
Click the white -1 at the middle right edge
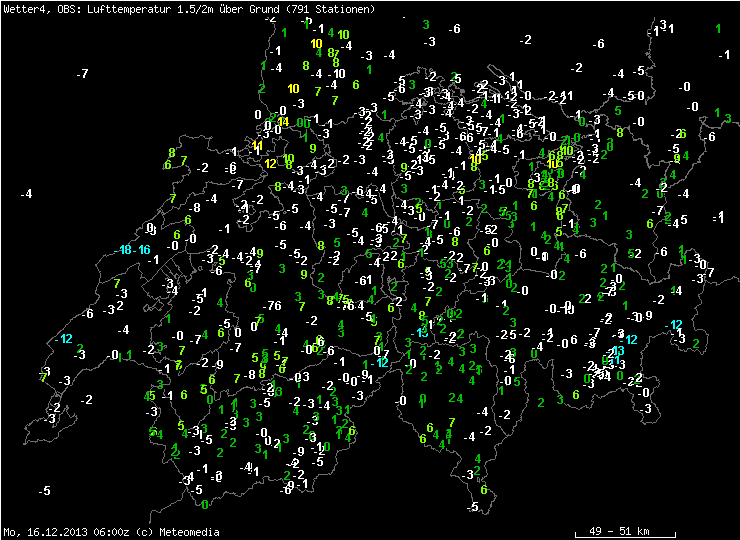click(717, 217)
